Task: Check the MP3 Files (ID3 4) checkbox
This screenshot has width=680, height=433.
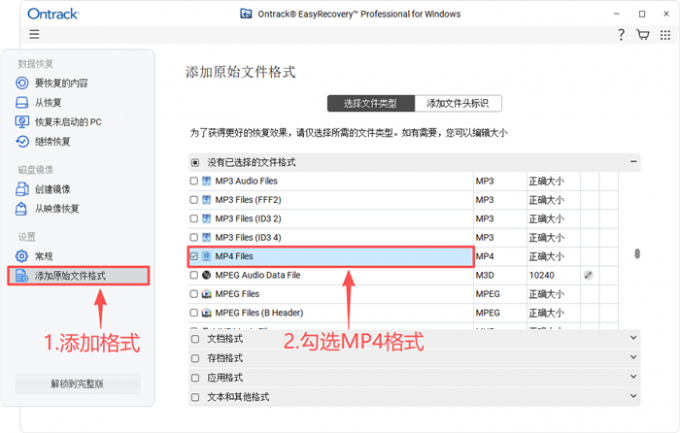Action: 194,237
